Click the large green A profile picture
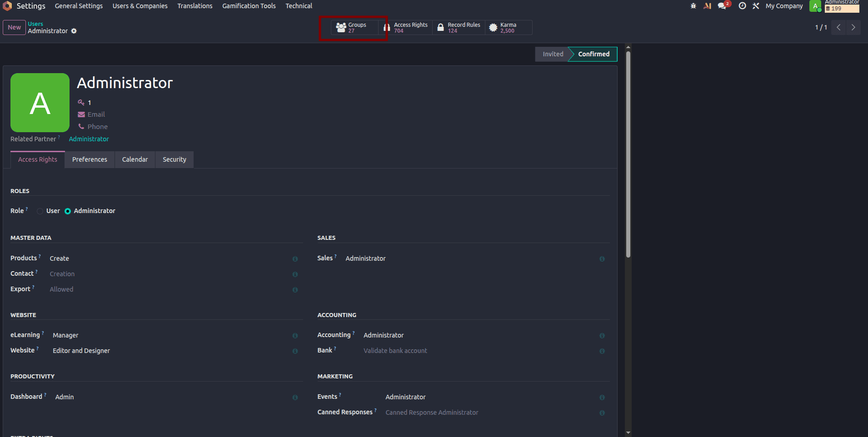 point(40,103)
